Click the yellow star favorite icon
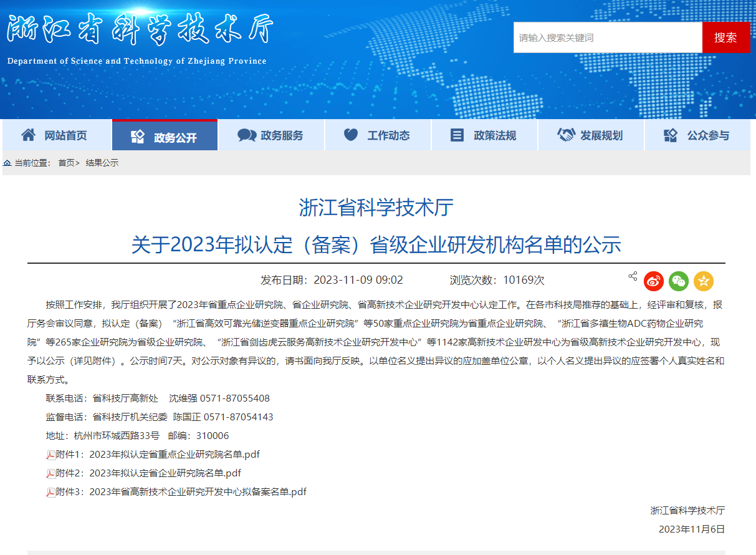This screenshot has width=756, height=555. [703, 281]
